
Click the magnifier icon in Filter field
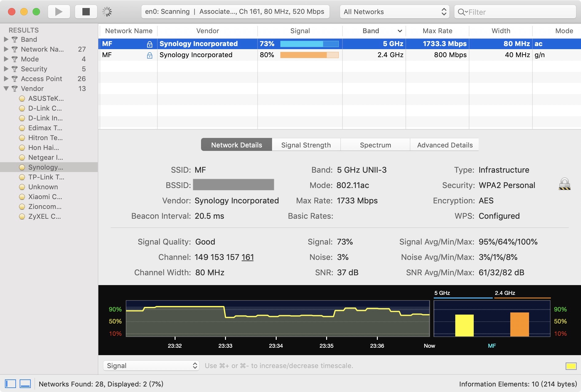tap(461, 12)
